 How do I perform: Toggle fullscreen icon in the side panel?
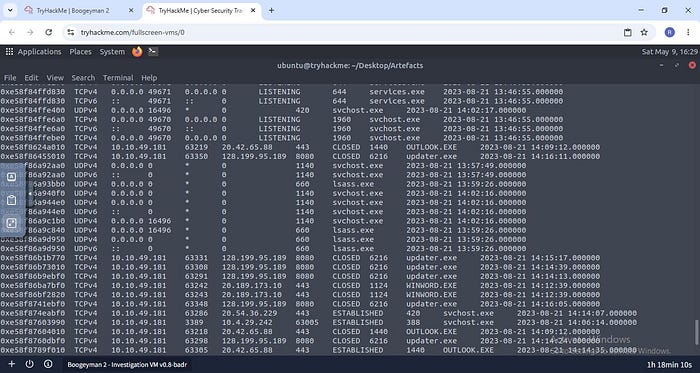[x=12, y=223]
